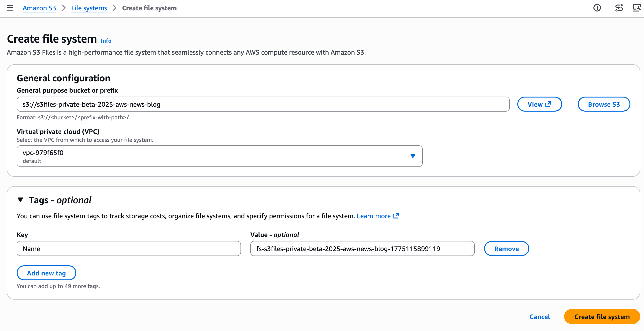Click external link icon beside Learn more
The width and height of the screenshot is (644, 331).
pos(396,216)
